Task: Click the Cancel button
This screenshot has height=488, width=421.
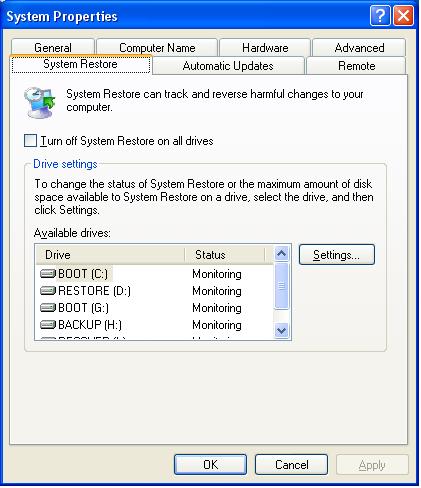Action: 291,464
